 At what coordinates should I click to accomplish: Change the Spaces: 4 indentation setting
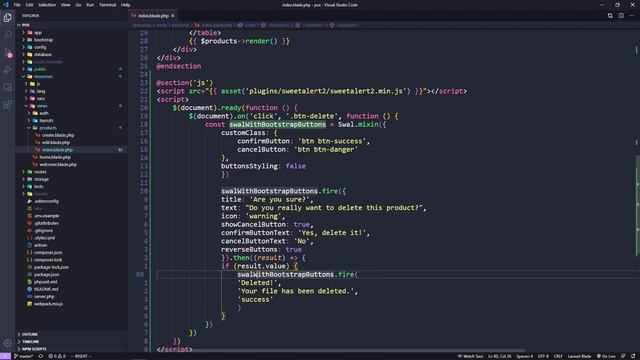[x=524, y=356]
